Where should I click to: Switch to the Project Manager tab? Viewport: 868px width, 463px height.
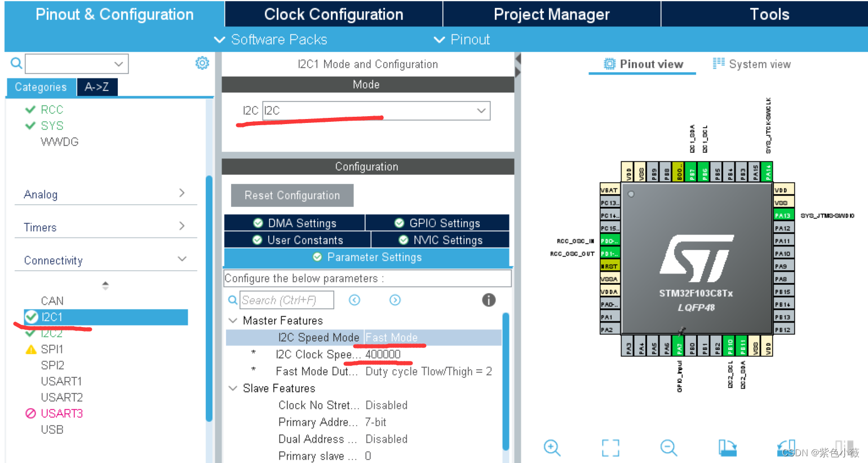pyautogui.click(x=552, y=14)
